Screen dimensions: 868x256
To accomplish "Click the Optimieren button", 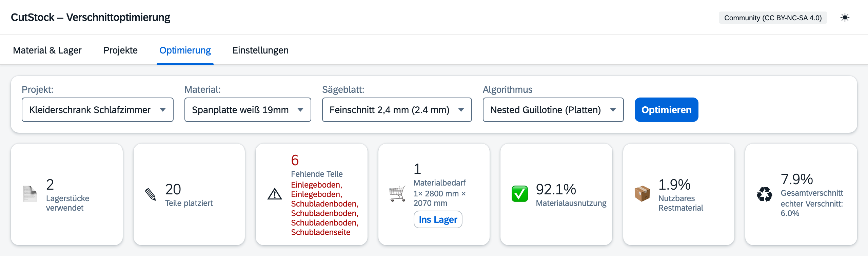I will 667,110.
